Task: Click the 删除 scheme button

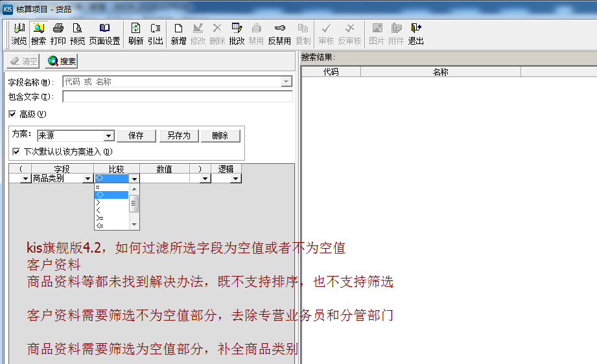Action: tap(220, 136)
